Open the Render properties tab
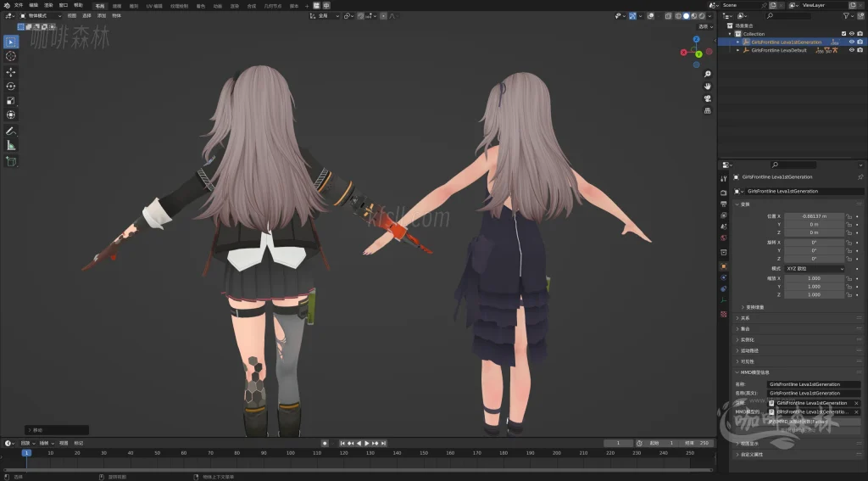Viewport: 868px width, 481px height. click(x=724, y=193)
